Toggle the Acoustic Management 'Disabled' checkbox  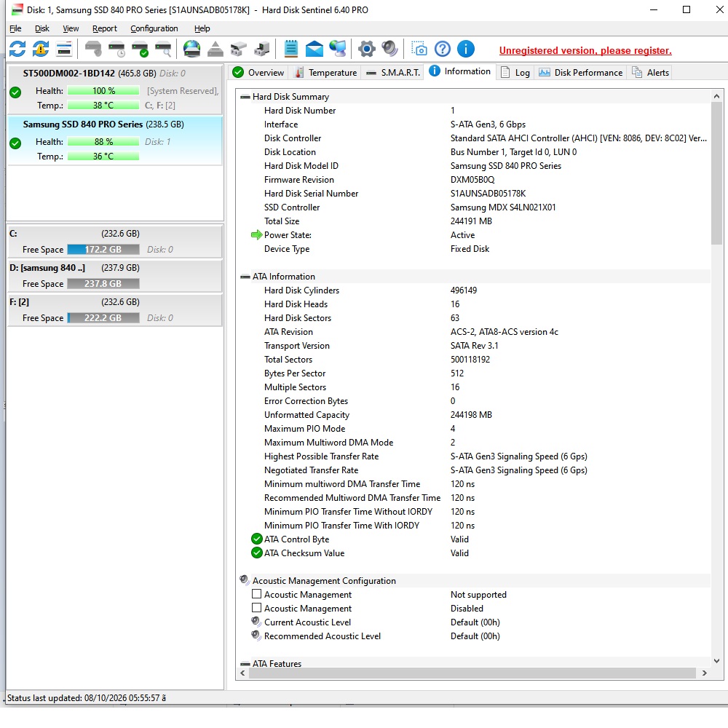point(256,608)
